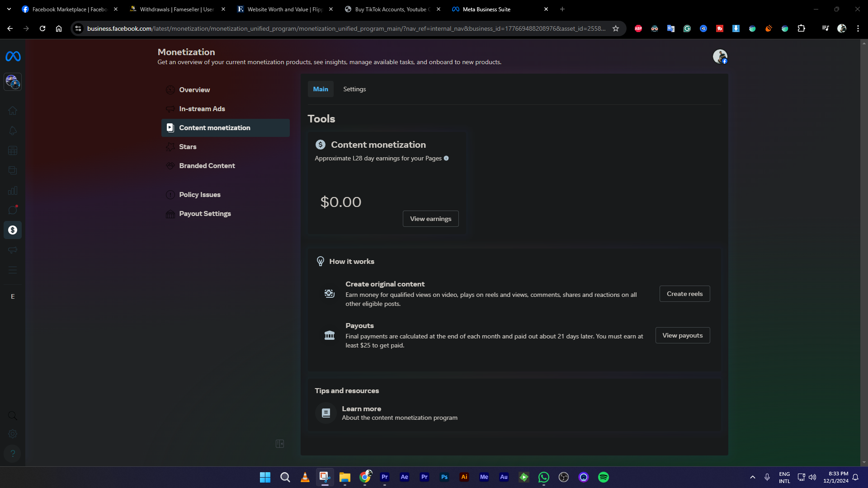Viewport: 868px width, 488px height.
Task: Open WhatsApp from the taskbar
Action: click(x=544, y=477)
